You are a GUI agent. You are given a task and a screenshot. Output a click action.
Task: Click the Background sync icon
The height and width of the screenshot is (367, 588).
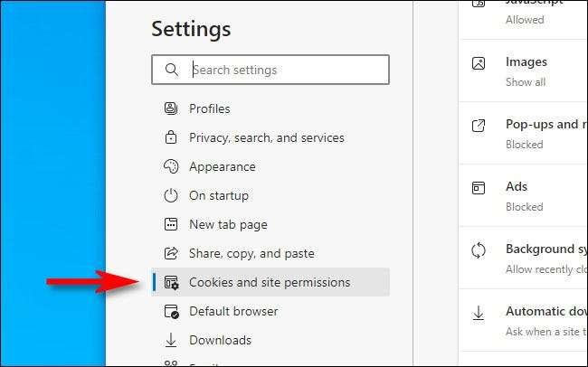(x=479, y=250)
